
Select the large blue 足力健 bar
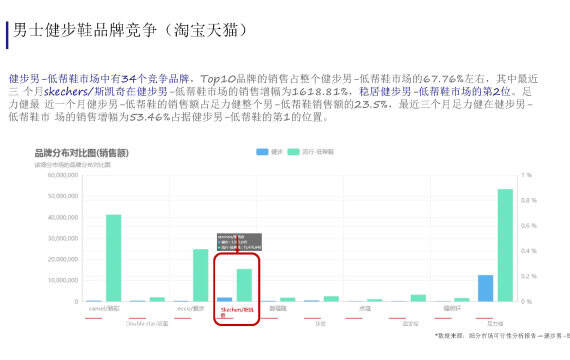[x=486, y=288]
